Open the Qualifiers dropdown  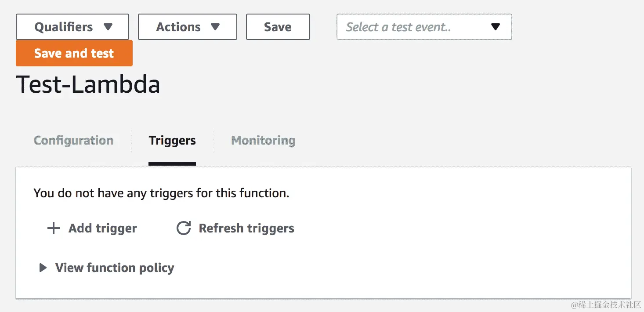(72, 27)
